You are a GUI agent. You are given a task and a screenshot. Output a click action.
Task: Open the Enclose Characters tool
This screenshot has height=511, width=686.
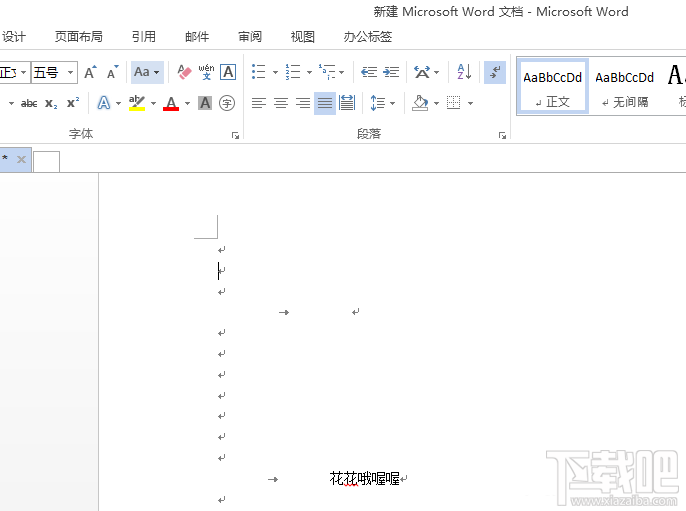[x=227, y=103]
